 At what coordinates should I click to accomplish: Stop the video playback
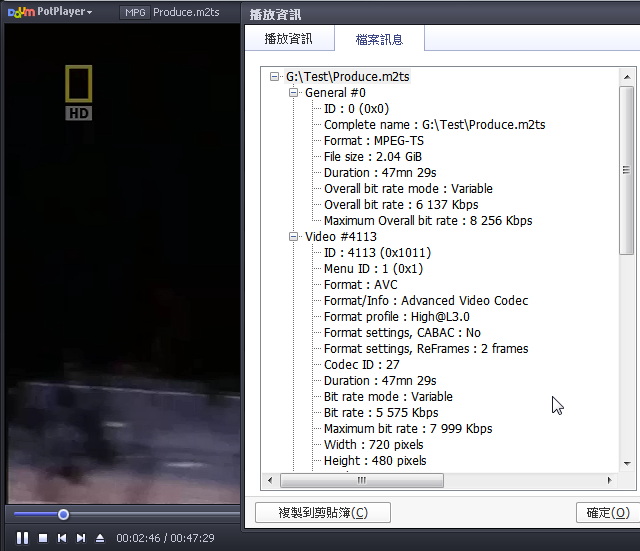43,538
